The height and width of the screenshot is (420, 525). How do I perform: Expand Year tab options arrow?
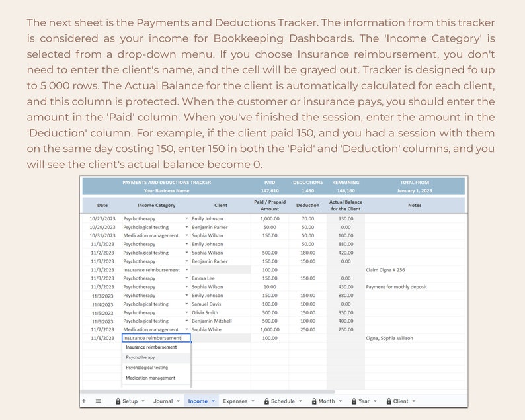point(375,401)
